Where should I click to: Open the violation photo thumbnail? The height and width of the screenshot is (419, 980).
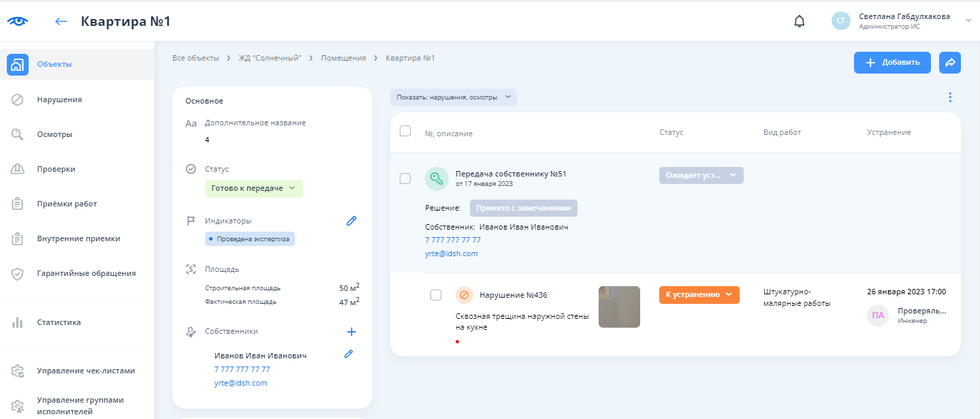[619, 307]
